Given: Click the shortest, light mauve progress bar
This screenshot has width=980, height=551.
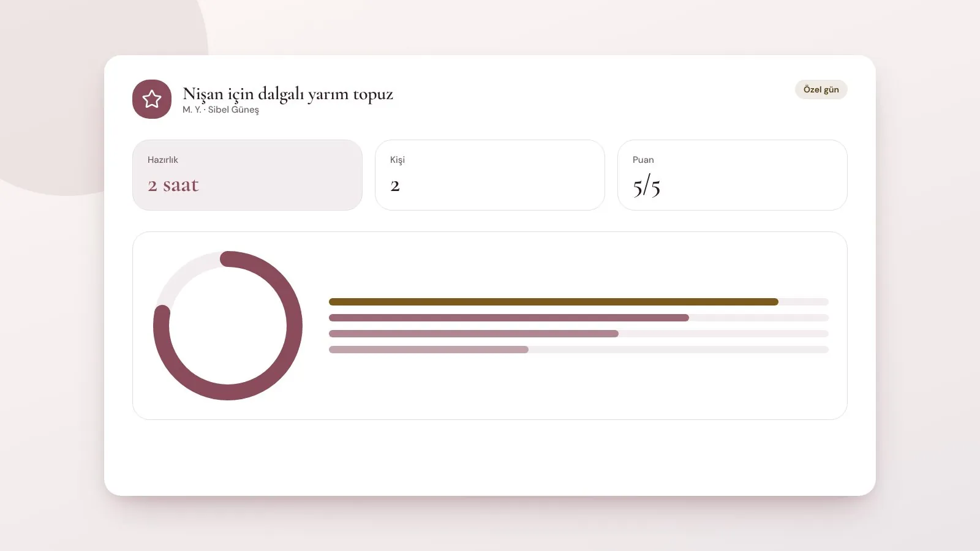Looking at the screenshot, I should click(429, 350).
